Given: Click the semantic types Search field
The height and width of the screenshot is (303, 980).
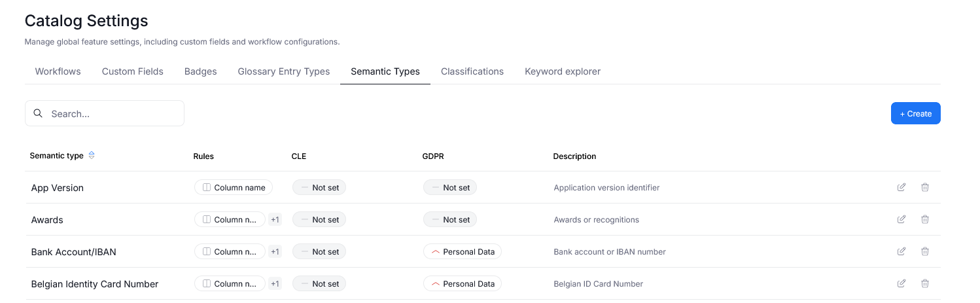Looking at the screenshot, I should point(111,113).
